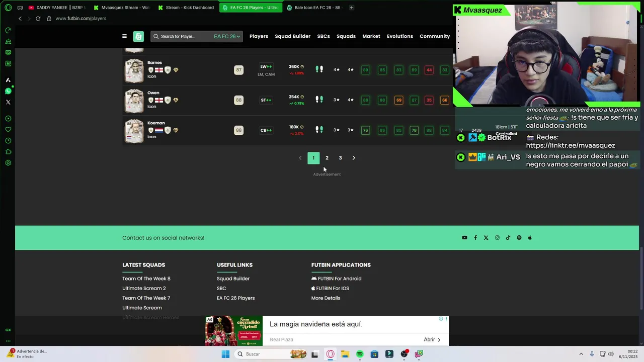Go to next page with right chevron

354,158
